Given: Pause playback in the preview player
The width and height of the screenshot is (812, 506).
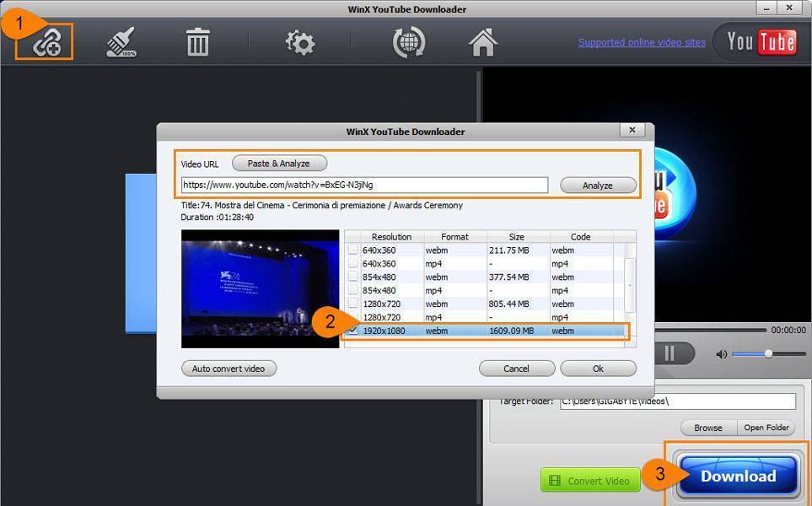Looking at the screenshot, I should click(x=669, y=353).
